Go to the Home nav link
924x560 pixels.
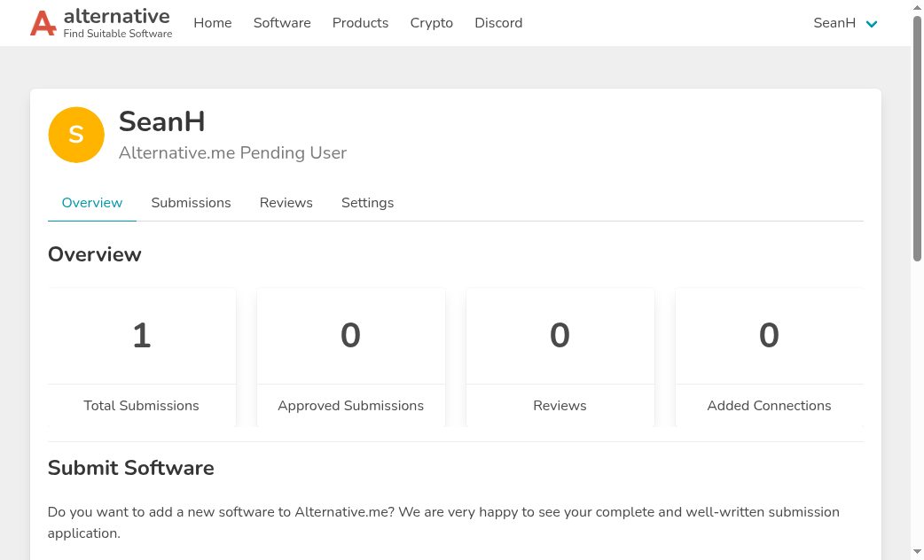213,23
